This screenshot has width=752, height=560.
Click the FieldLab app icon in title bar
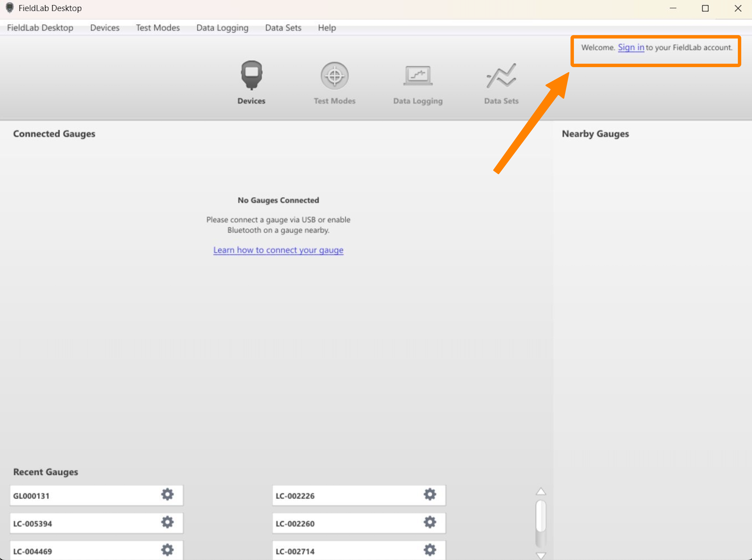[x=10, y=8]
